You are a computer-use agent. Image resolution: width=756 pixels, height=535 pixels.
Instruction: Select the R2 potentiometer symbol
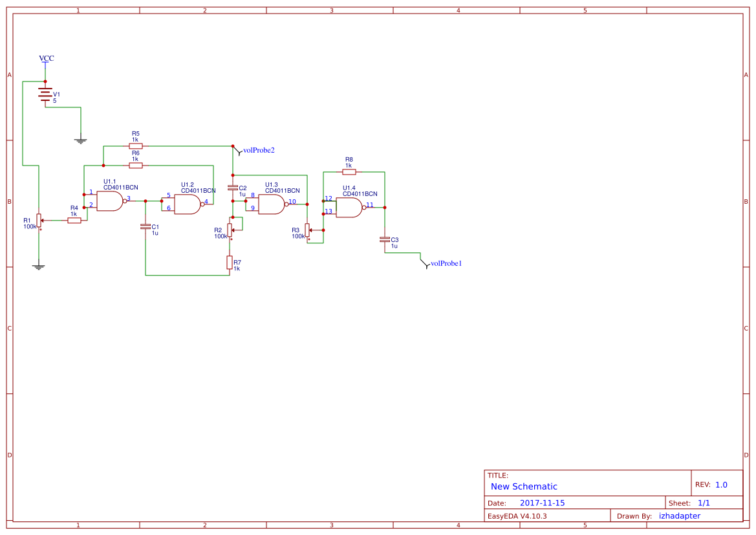230,230
